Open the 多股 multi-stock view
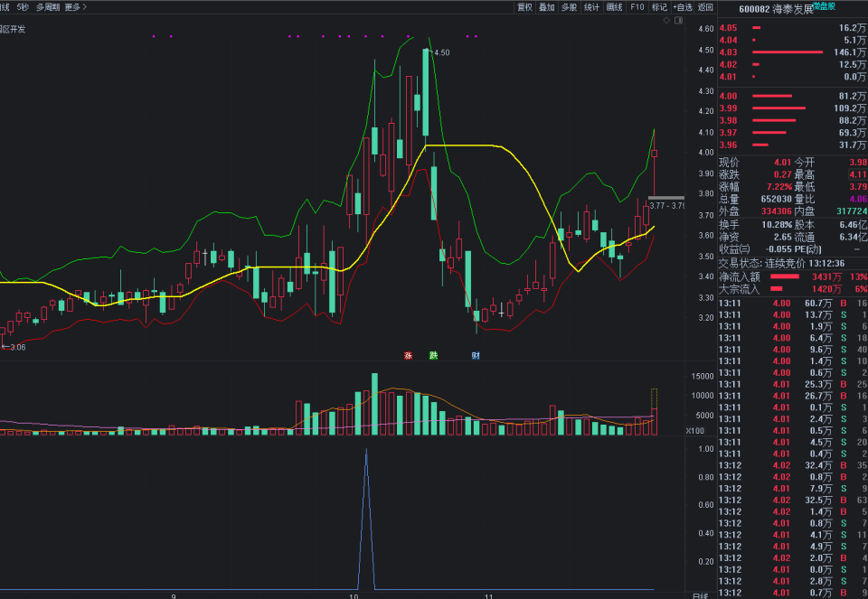868x599 pixels. point(569,7)
